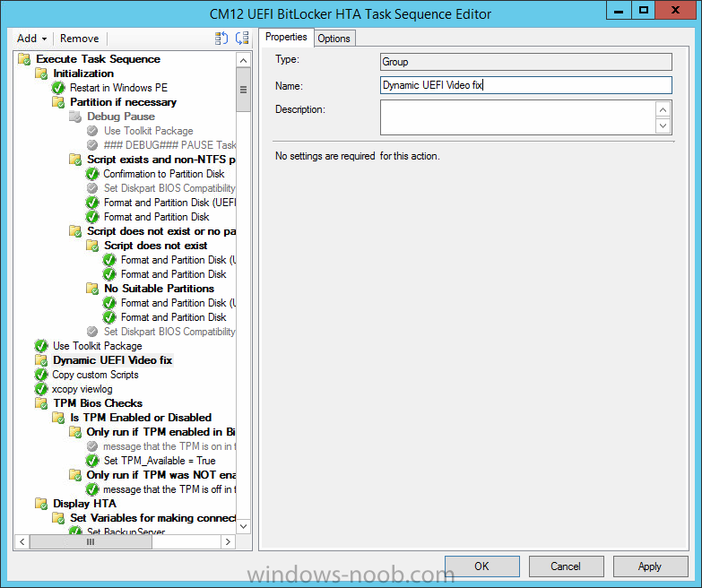Click the horizontal scroll right arrow
The height and width of the screenshot is (588, 702).
coord(228,542)
